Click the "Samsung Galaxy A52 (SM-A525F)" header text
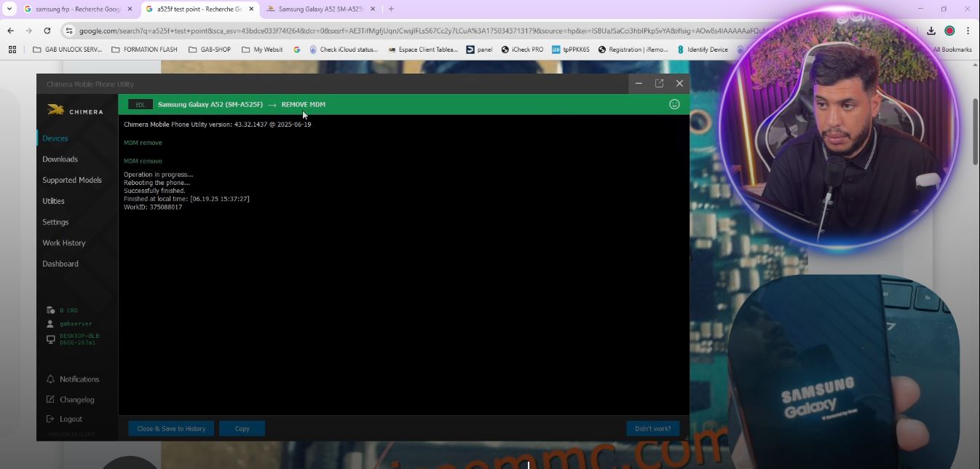Screen dimensions: 980x469 (x=210, y=104)
